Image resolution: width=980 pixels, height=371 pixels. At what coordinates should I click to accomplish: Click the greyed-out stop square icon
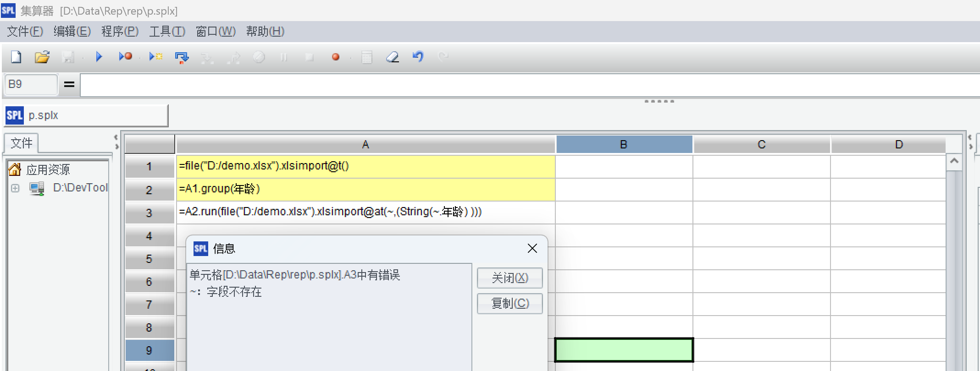[310, 57]
